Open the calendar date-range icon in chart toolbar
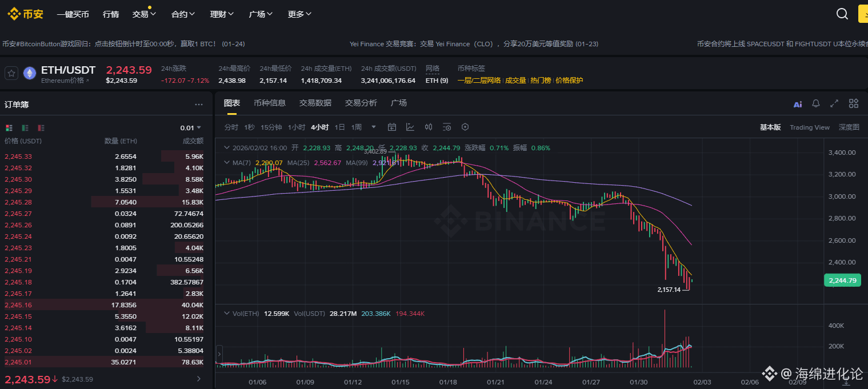This screenshot has height=389, width=868. coord(392,127)
